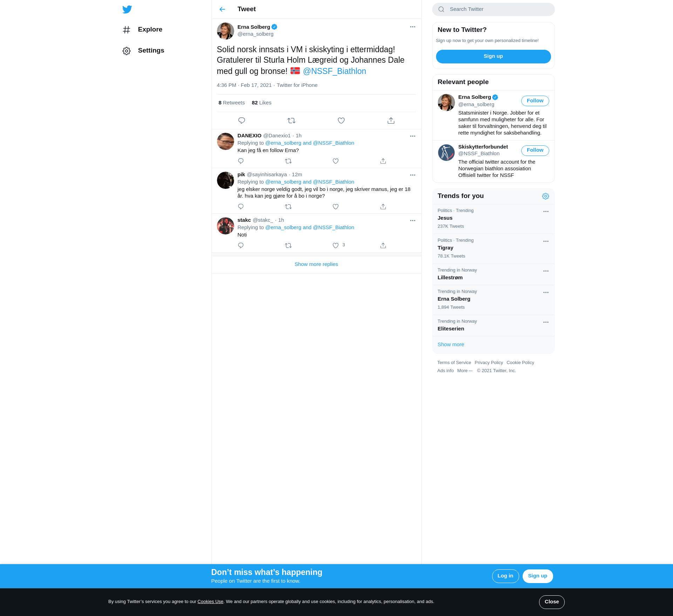
Task: Like DANEXIO's reply
Action: click(335, 161)
